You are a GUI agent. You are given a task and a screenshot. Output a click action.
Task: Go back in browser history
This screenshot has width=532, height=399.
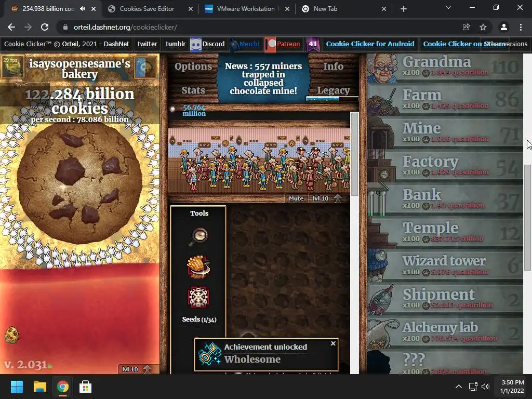point(11,27)
